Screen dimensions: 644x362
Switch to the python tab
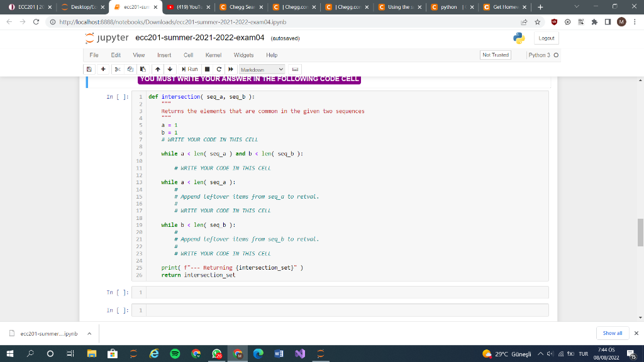click(x=453, y=7)
